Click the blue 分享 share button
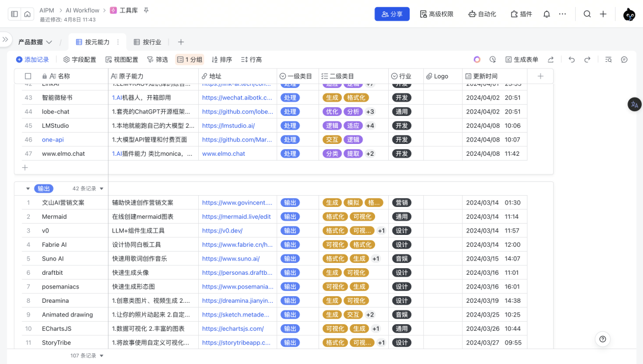 [392, 14]
